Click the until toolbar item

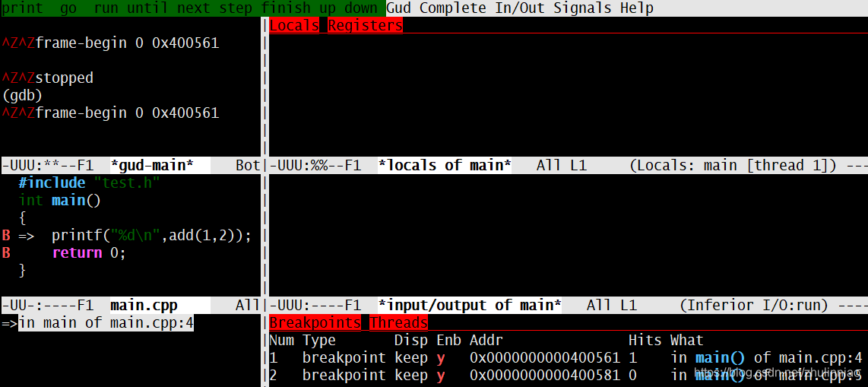pos(147,8)
